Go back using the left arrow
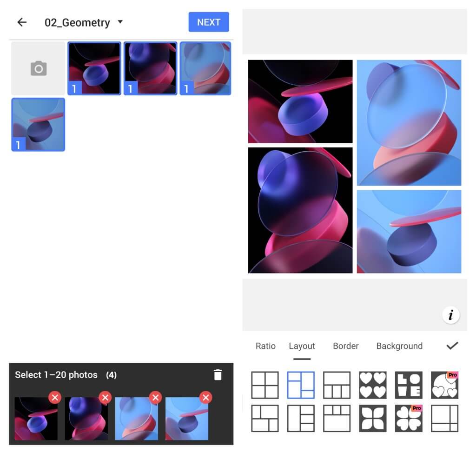Viewport: 476px width, 454px height. pos(22,22)
